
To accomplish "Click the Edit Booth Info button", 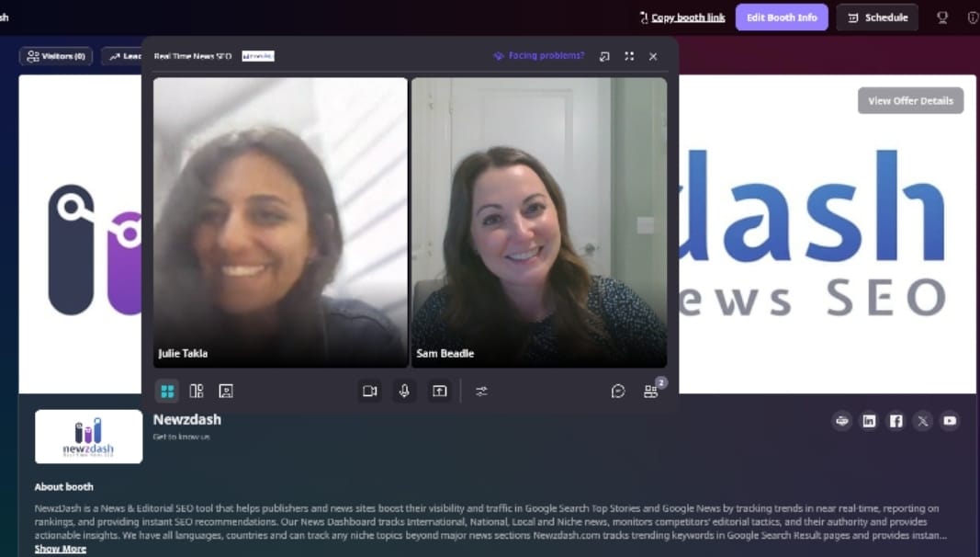I will coord(782,17).
